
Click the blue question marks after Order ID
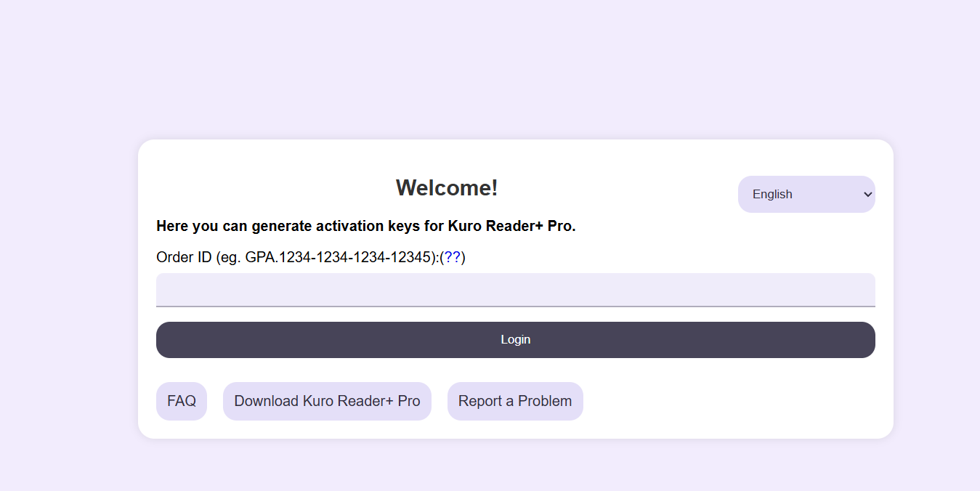[453, 257]
